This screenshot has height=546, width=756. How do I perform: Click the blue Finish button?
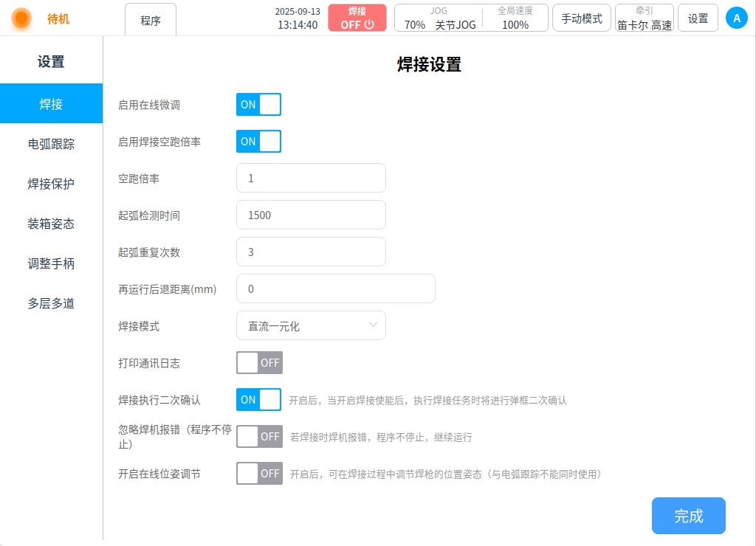click(x=688, y=516)
